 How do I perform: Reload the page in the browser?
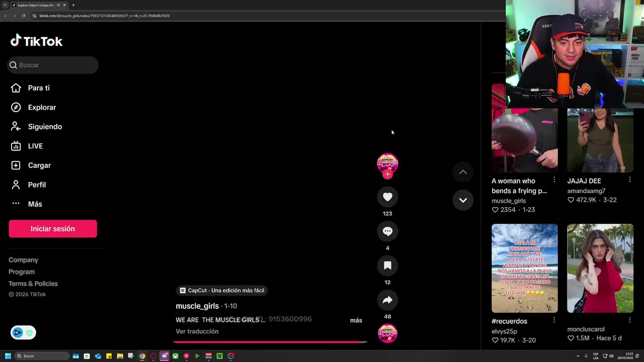[23, 16]
